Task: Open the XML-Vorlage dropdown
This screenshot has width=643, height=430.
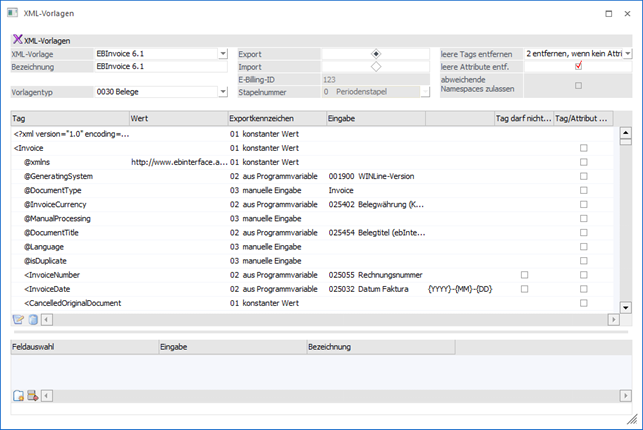Action: [222, 53]
